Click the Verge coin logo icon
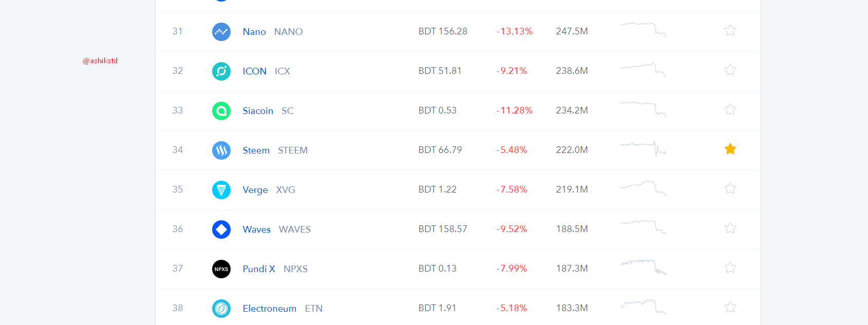Viewport: 868px width, 325px height. point(221,190)
